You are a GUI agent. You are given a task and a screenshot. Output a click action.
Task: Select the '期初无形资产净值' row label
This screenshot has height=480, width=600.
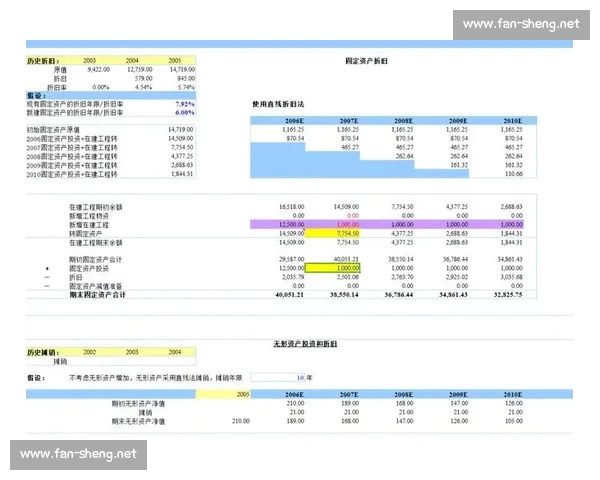(x=138, y=403)
